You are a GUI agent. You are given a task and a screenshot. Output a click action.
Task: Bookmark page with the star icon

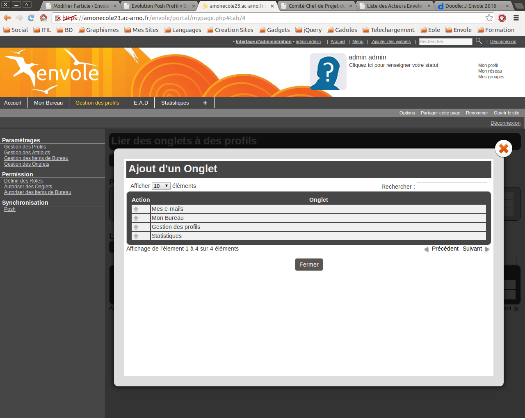(x=489, y=18)
